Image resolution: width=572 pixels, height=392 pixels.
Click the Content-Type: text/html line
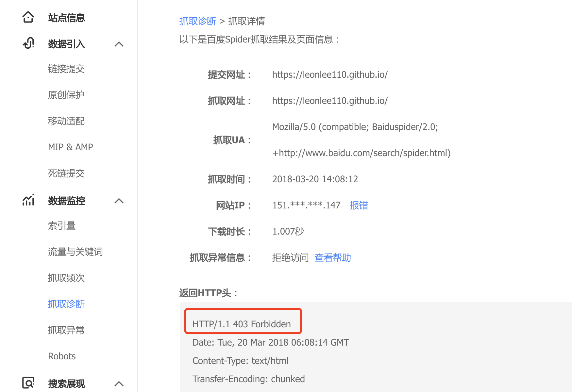(241, 361)
